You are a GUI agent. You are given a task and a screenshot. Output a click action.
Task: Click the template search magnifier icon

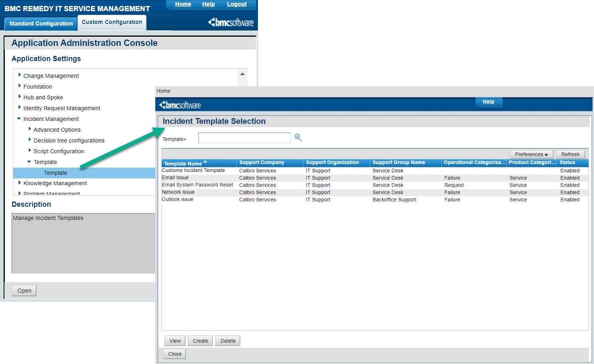coord(298,138)
